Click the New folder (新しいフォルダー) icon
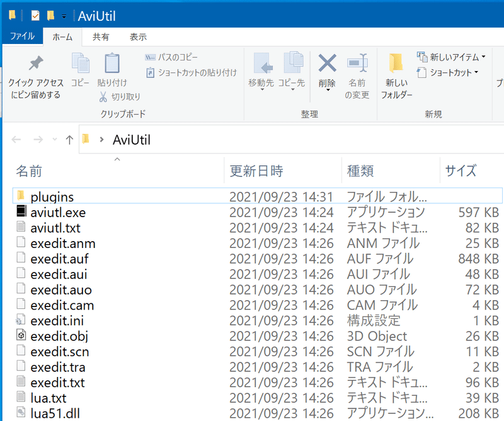Image resolution: width=504 pixels, height=421 pixels. point(396,63)
